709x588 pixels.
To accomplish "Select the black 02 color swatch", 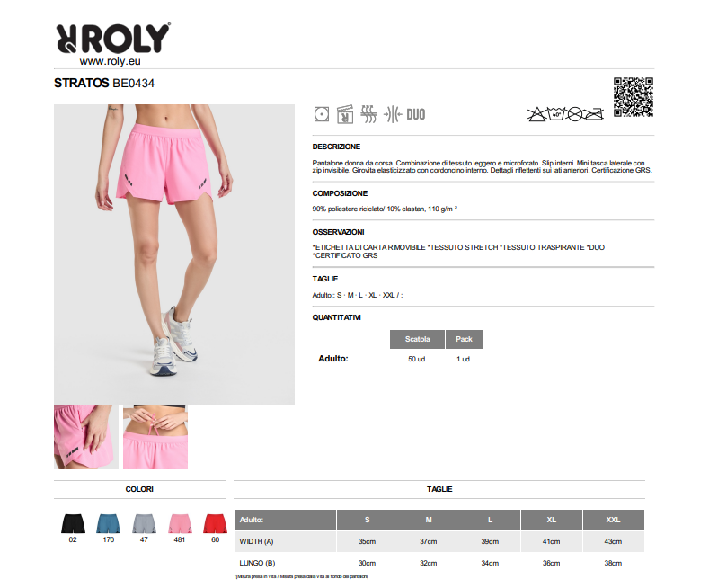I will (73, 523).
